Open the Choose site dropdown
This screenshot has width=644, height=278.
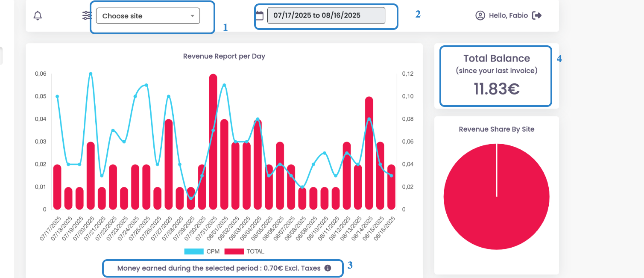click(145, 16)
